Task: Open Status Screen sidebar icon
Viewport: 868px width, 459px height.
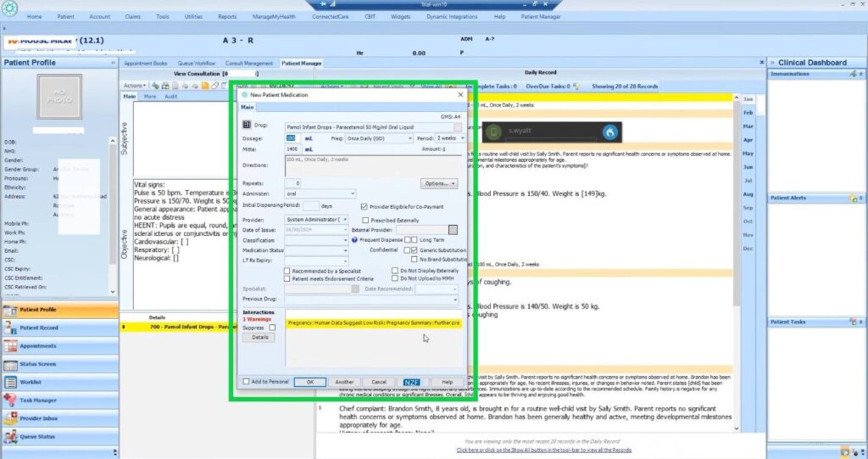Action: pyautogui.click(x=10, y=365)
